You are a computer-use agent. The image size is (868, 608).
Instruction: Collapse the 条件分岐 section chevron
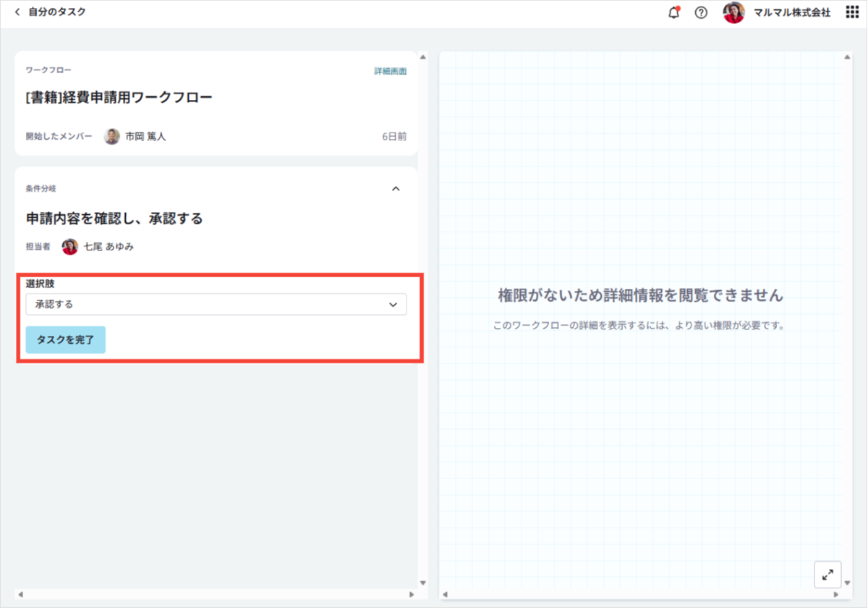pos(396,189)
